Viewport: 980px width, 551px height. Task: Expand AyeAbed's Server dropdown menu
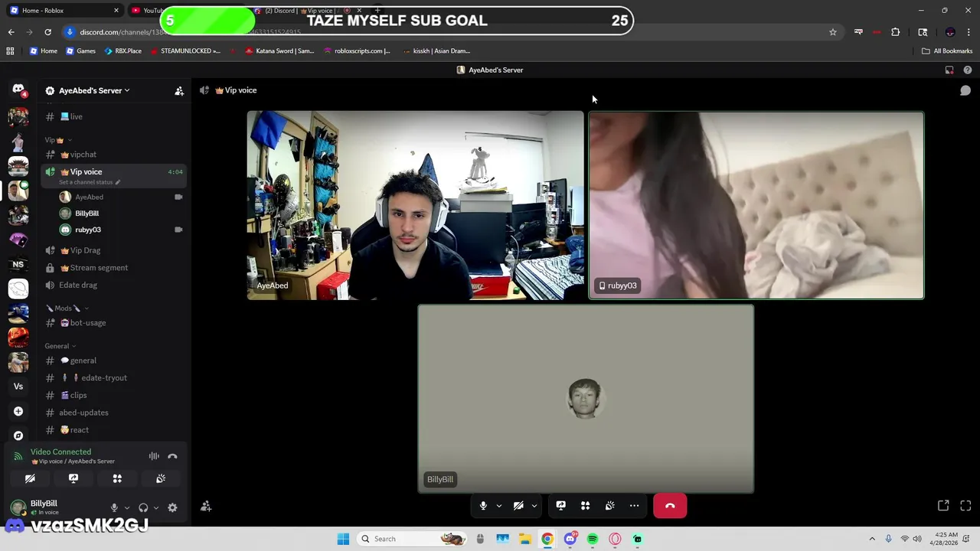[94, 90]
